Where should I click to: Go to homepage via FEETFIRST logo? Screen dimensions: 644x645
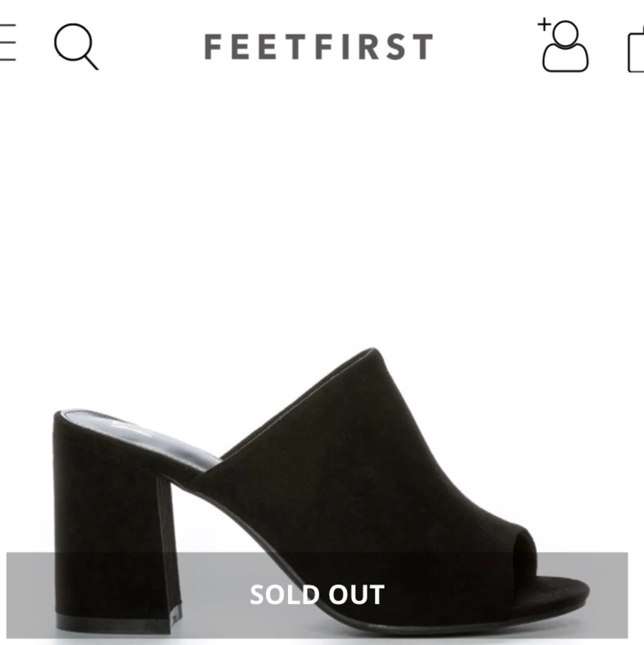(x=318, y=47)
